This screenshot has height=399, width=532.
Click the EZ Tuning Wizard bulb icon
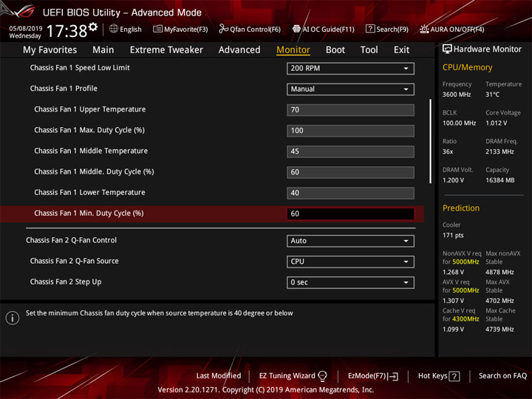point(322,376)
